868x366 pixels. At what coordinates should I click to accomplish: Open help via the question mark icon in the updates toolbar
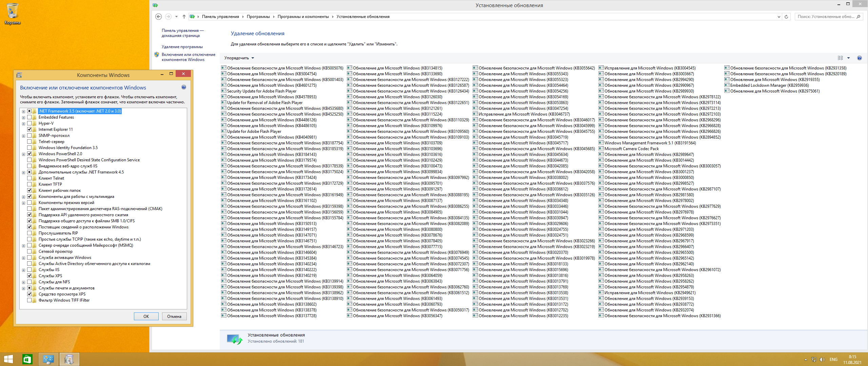[860, 58]
